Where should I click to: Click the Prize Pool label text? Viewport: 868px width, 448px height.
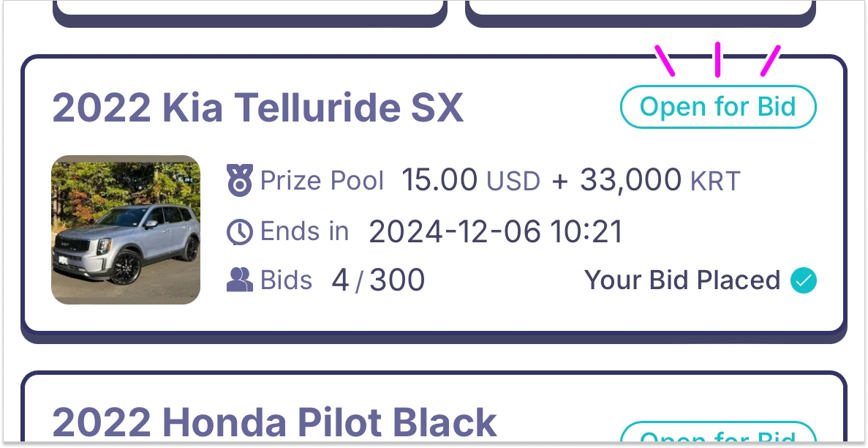coord(322,181)
